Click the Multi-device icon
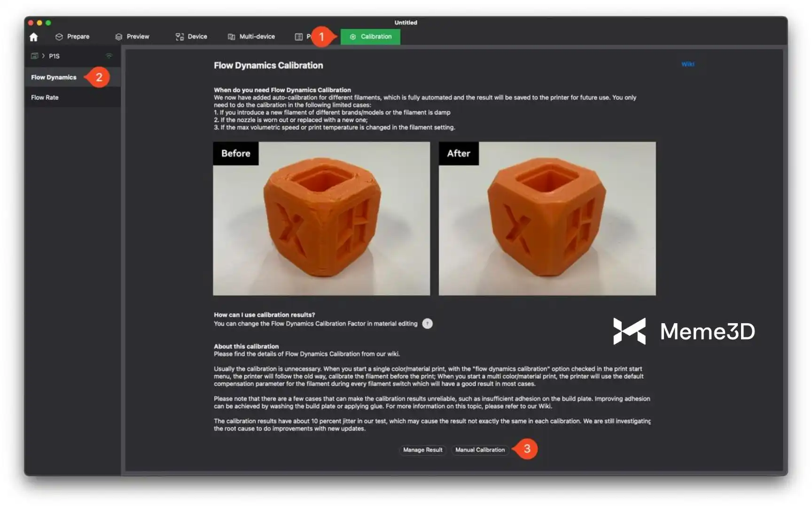The width and height of the screenshot is (812, 508). click(231, 37)
